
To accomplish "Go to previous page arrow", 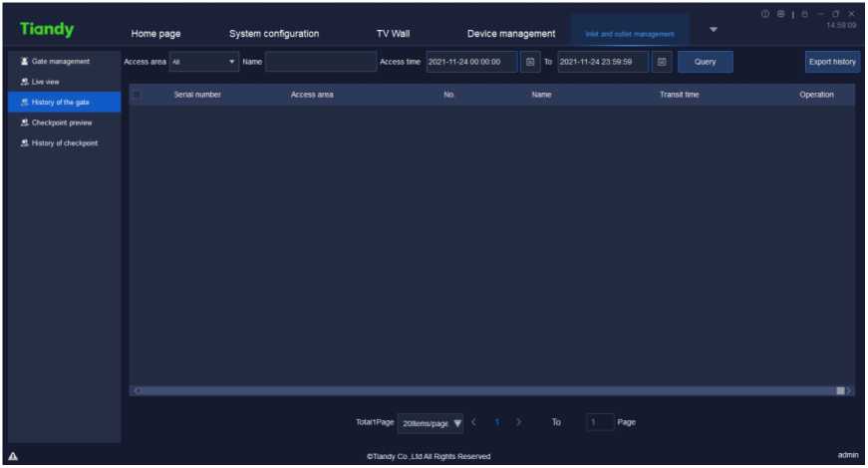I will click(473, 422).
